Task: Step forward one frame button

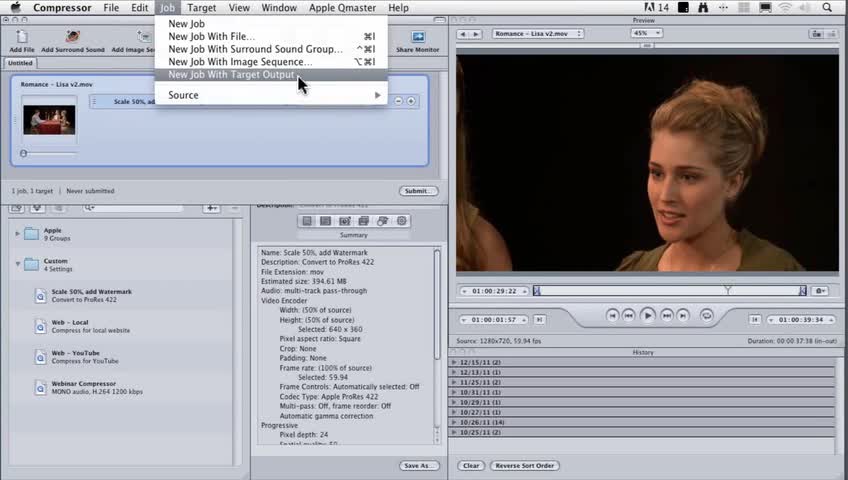Action: (x=667, y=316)
